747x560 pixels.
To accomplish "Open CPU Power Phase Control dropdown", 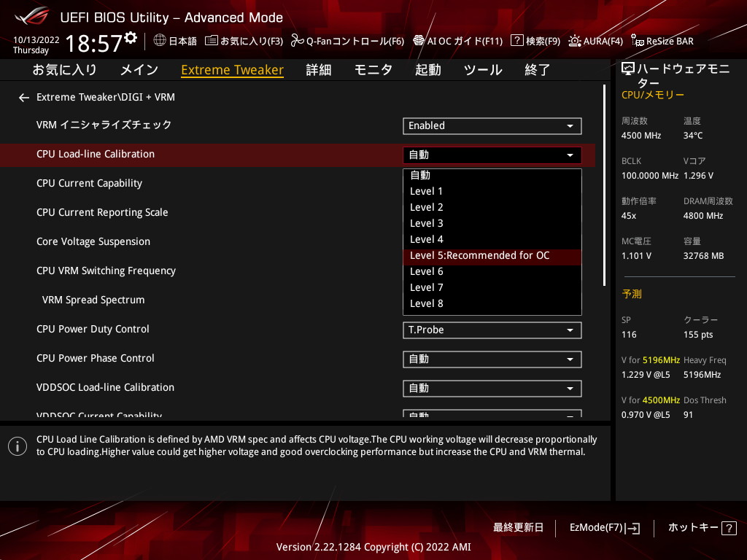I will pos(492,359).
